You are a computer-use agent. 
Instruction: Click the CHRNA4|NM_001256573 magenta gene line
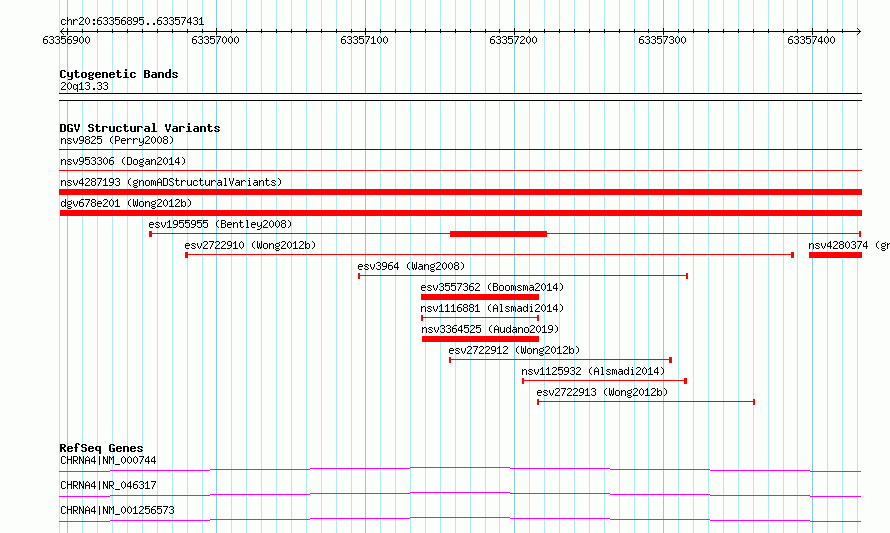point(460,519)
